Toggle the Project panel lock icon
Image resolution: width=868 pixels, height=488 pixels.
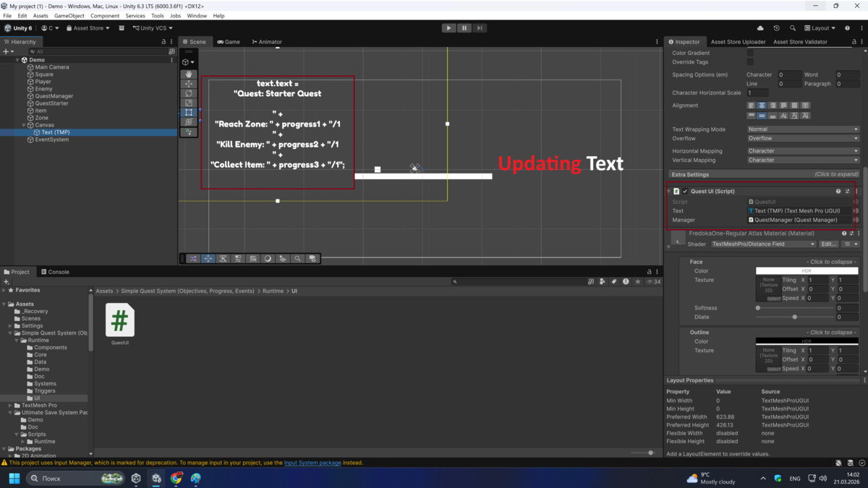coord(649,272)
